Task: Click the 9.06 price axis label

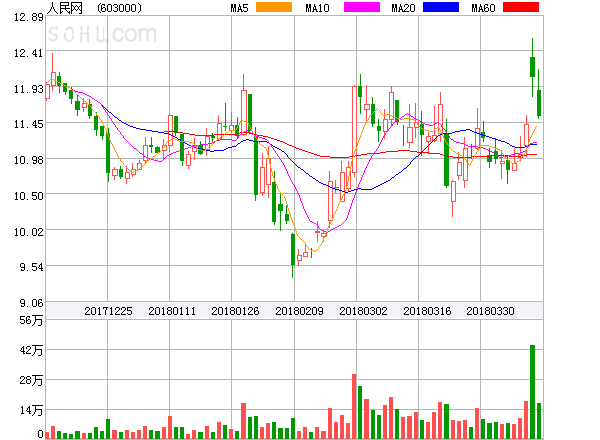Action: (32, 303)
